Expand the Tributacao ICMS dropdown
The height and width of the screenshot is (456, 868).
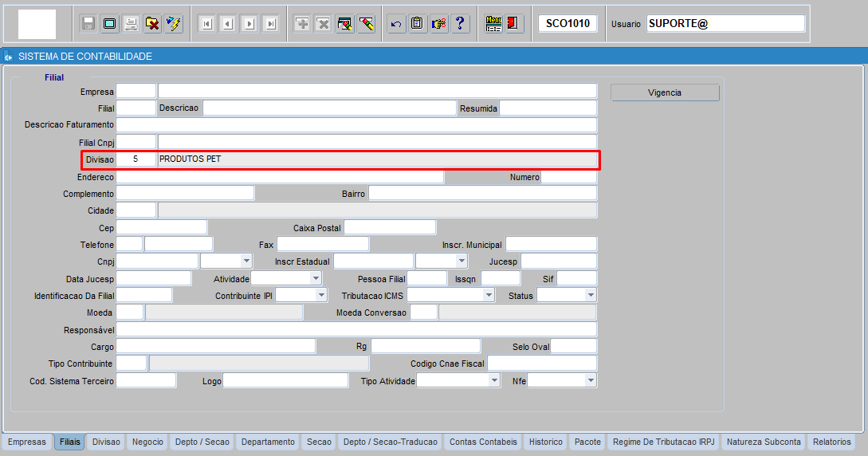[x=489, y=295]
